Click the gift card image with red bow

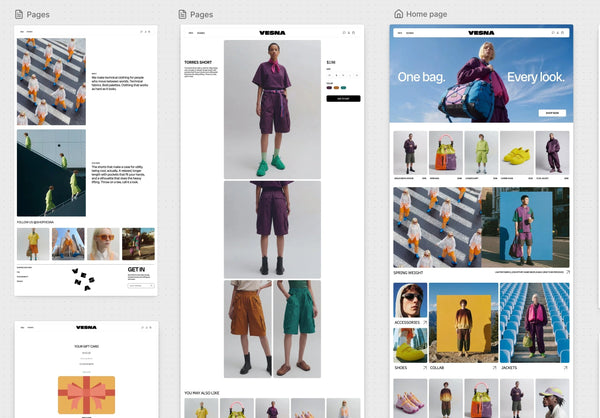click(x=86, y=395)
